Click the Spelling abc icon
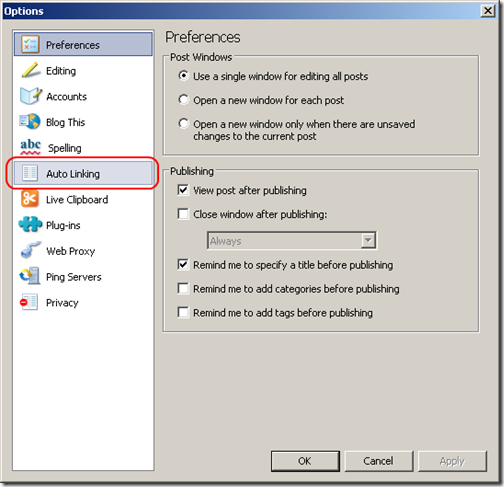This screenshot has height=487, width=504. 30,147
